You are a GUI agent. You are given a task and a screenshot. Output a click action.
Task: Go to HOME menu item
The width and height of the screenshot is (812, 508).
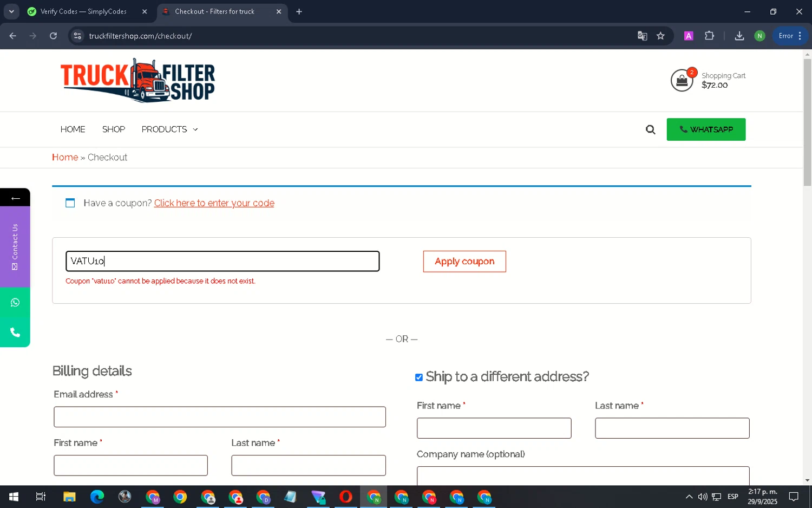(73, 129)
